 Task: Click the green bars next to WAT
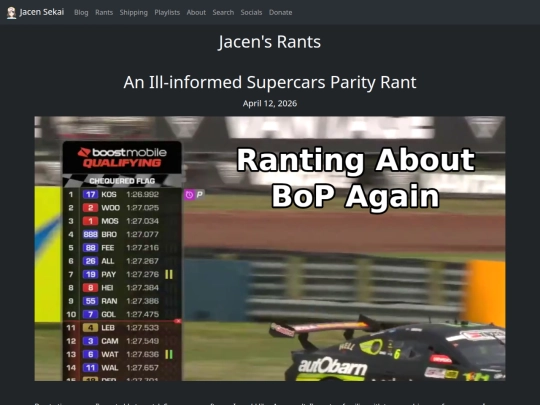(x=169, y=354)
